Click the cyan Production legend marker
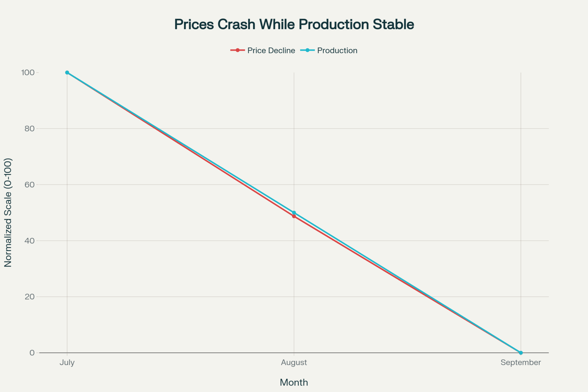 coord(308,50)
